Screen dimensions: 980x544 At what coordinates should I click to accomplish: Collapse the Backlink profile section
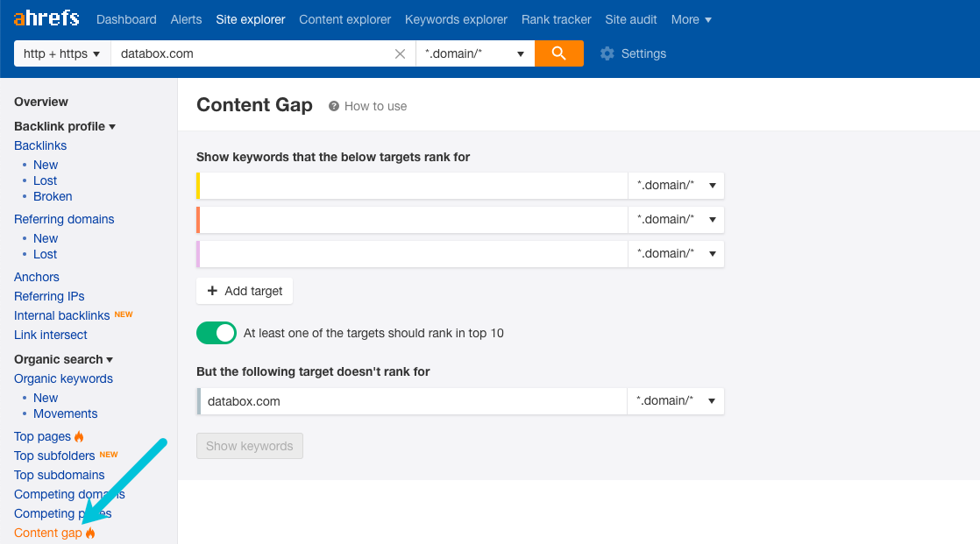coord(65,126)
